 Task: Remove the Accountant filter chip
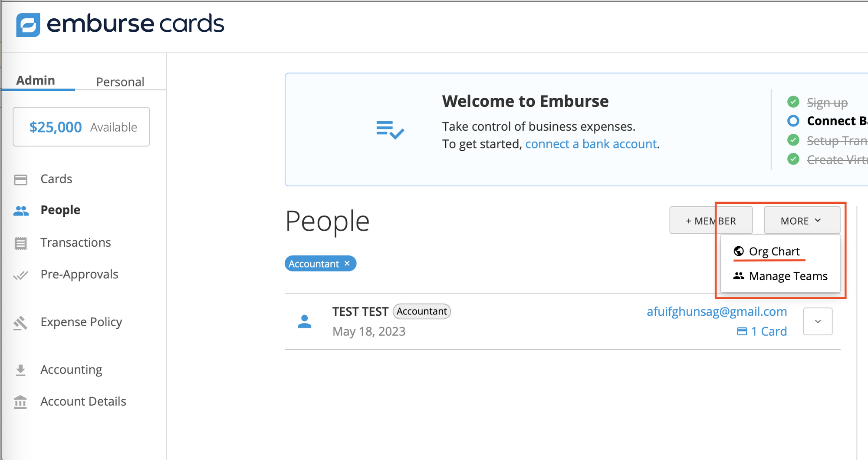click(x=347, y=263)
